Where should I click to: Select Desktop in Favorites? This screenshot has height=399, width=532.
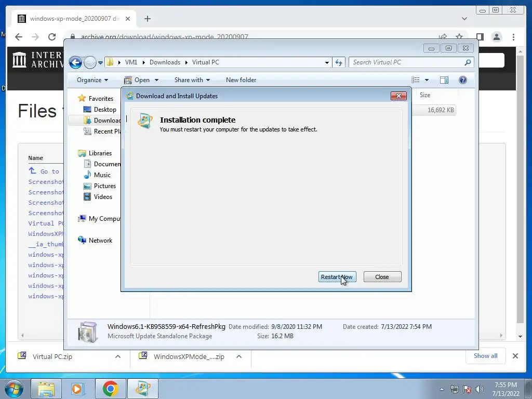click(100, 110)
